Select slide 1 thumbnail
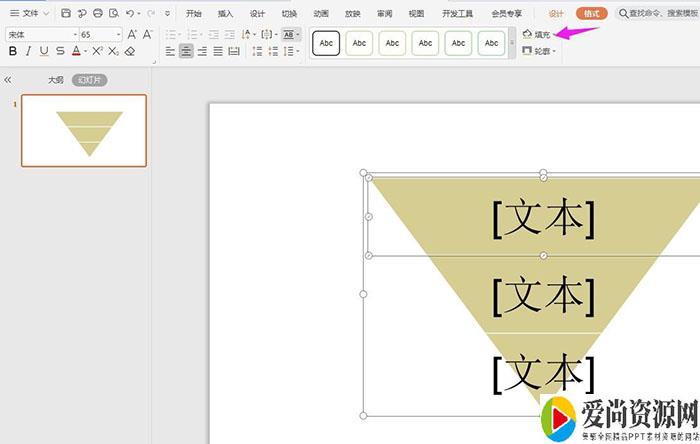The image size is (700, 444). tap(84, 130)
